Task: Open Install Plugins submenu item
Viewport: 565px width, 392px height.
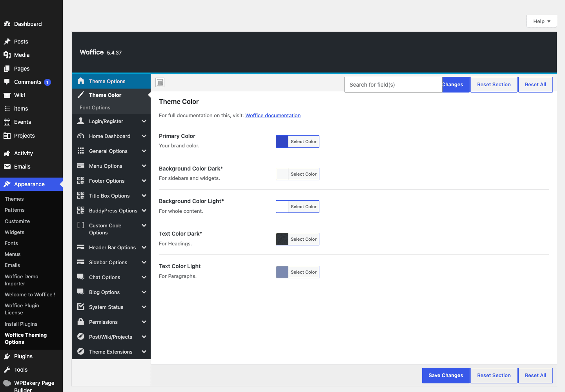Action: click(21, 324)
